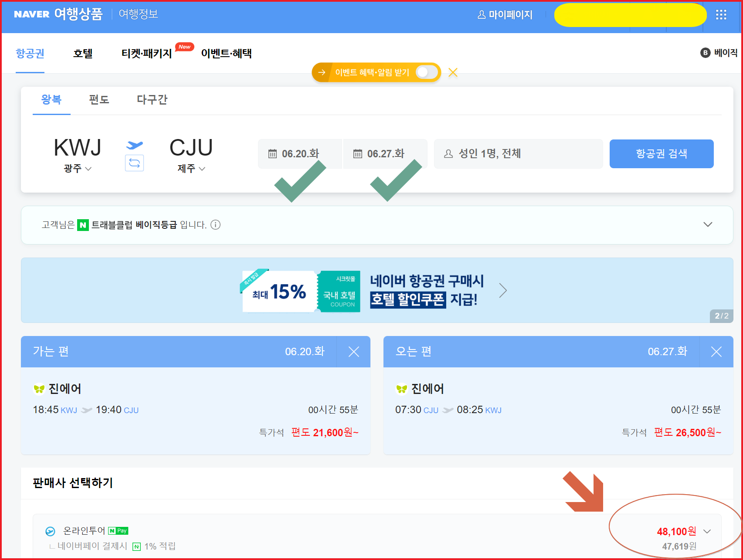This screenshot has height=560, width=743.
Task: Click 온라인투어 seller logo icon
Action: coord(51,531)
